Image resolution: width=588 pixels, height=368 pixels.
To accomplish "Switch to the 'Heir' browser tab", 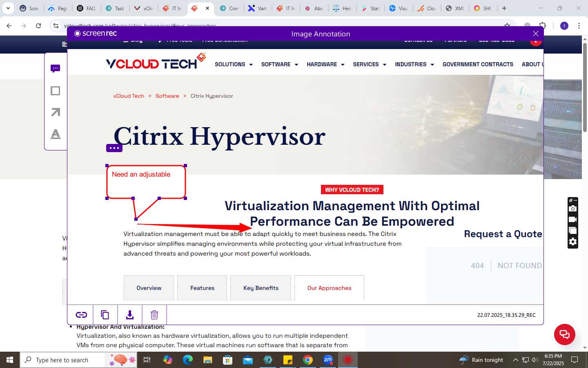I will tap(342, 8).
